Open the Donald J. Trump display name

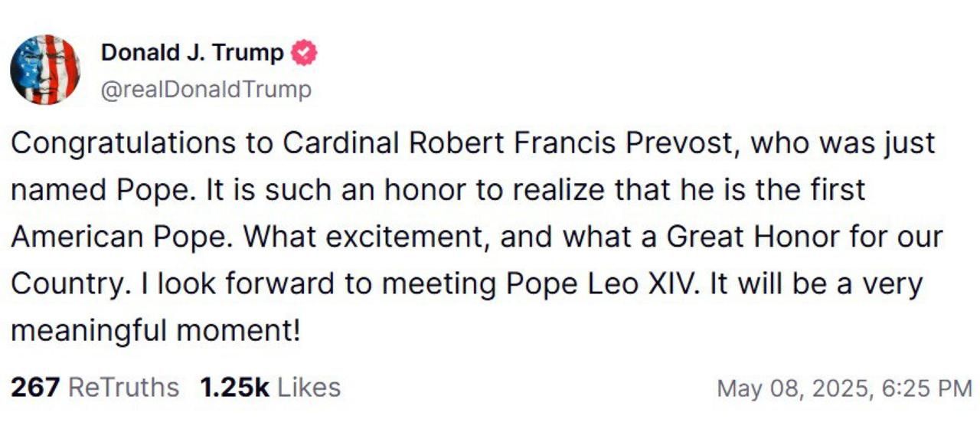click(x=192, y=54)
